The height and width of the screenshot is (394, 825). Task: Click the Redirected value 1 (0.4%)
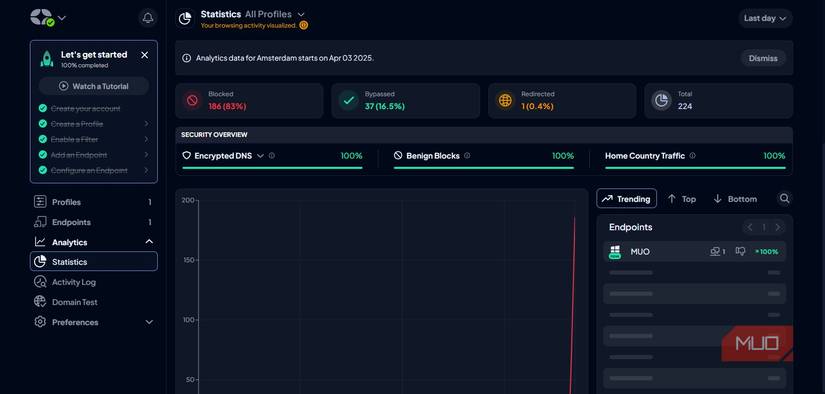coord(537,106)
